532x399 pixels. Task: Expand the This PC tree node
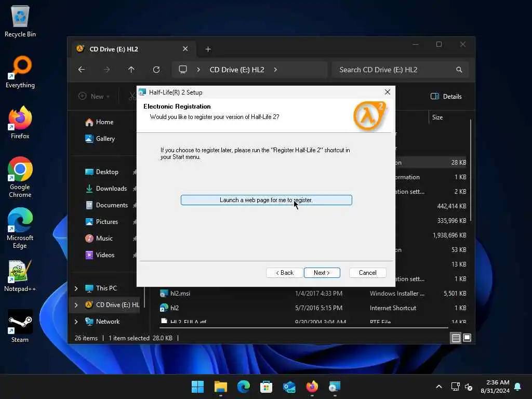[x=76, y=288]
